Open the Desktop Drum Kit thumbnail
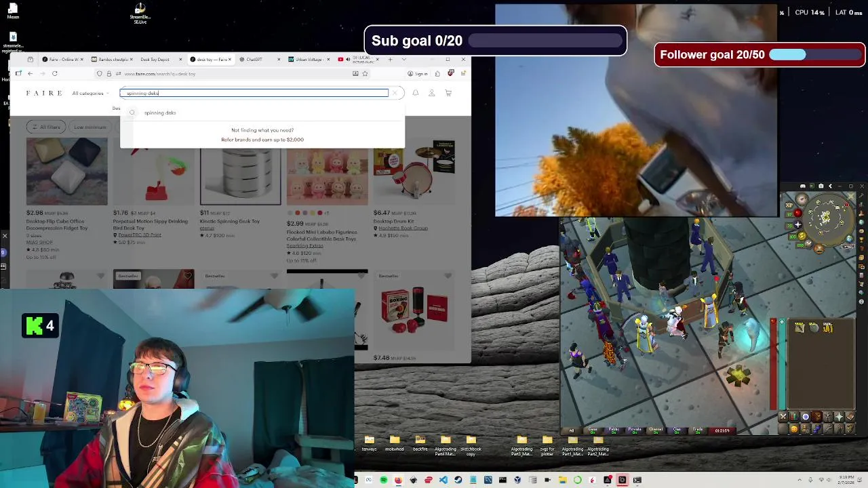868x488 pixels. point(414,171)
